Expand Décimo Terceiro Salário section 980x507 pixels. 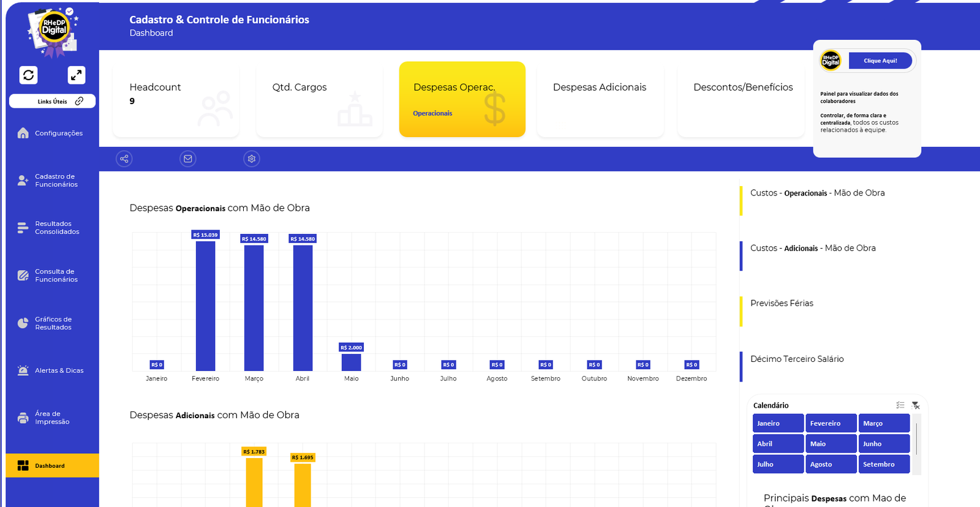pyautogui.click(x=796, y=359)
